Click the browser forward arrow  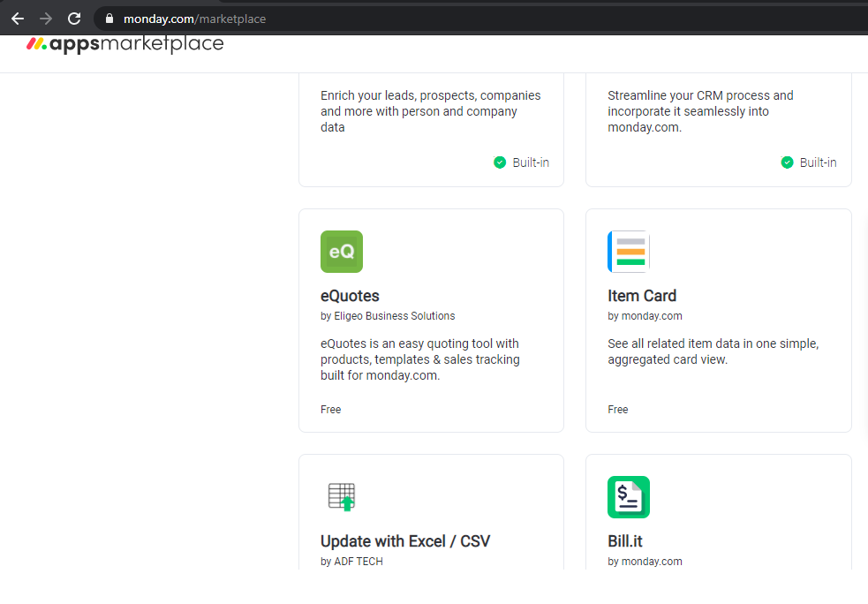tap(46, 19)
